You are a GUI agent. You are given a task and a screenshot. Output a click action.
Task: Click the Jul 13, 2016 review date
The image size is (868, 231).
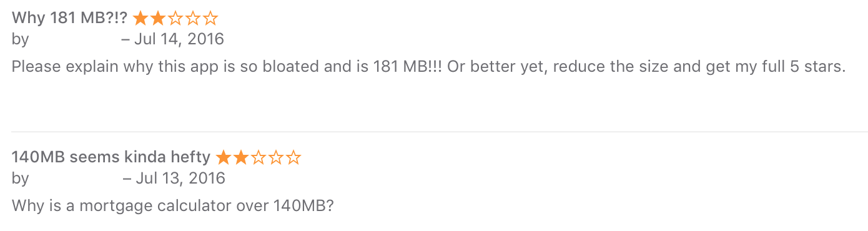click(x=180, y=179)
